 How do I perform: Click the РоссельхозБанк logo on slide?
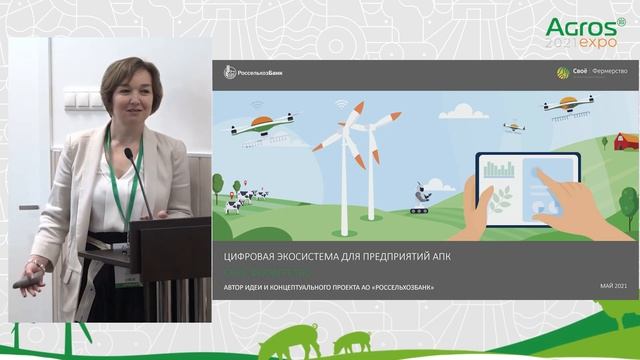click(x=253, y=73)
